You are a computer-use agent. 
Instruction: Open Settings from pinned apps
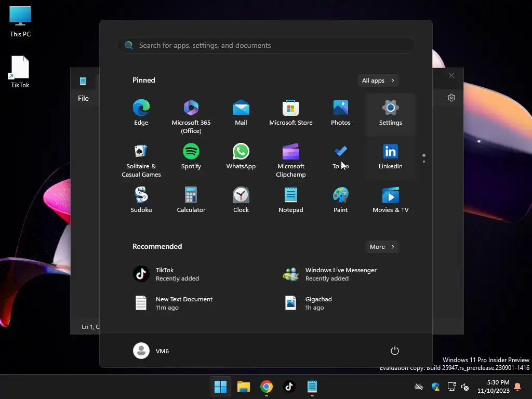pos(391,114)
